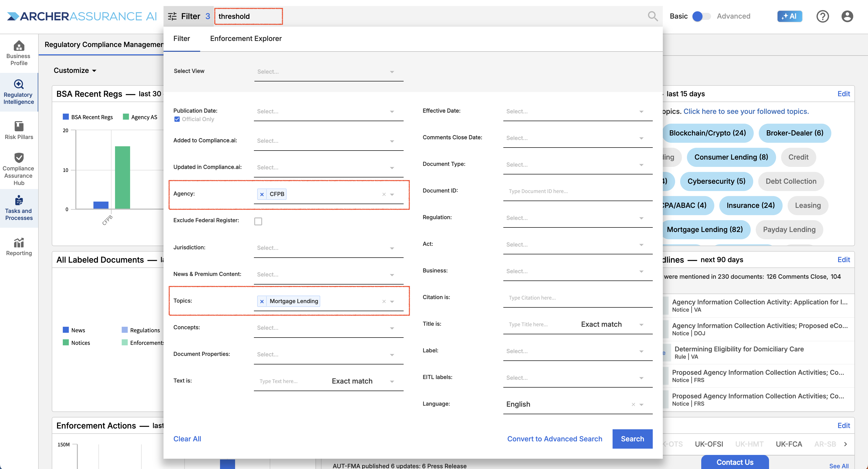
Task: Open the Effective Date dropdown
Action: [x=578, y=111]
